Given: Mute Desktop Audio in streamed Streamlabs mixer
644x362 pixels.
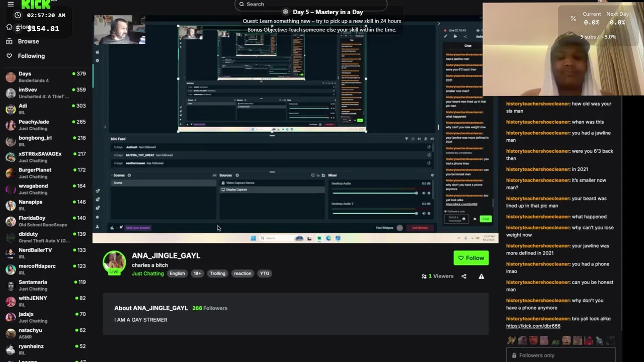Looking at the screenshot, I should [x=424, y=193].
